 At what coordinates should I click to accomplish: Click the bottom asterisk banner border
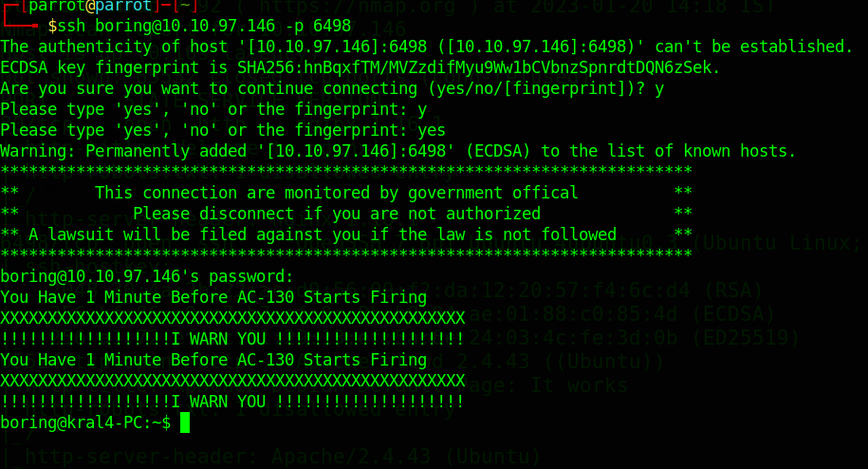tap(346, 253)
